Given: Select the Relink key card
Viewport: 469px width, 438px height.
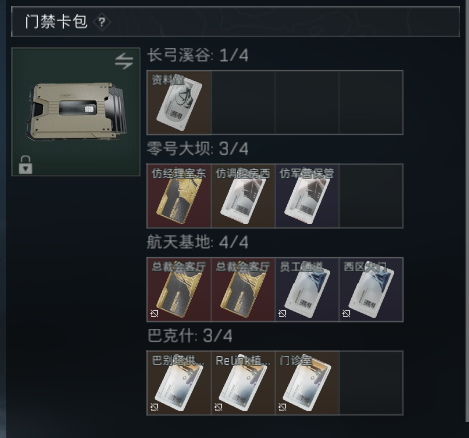Looking at the screenshot, I should pyautogui.click(x=243, y=383).
